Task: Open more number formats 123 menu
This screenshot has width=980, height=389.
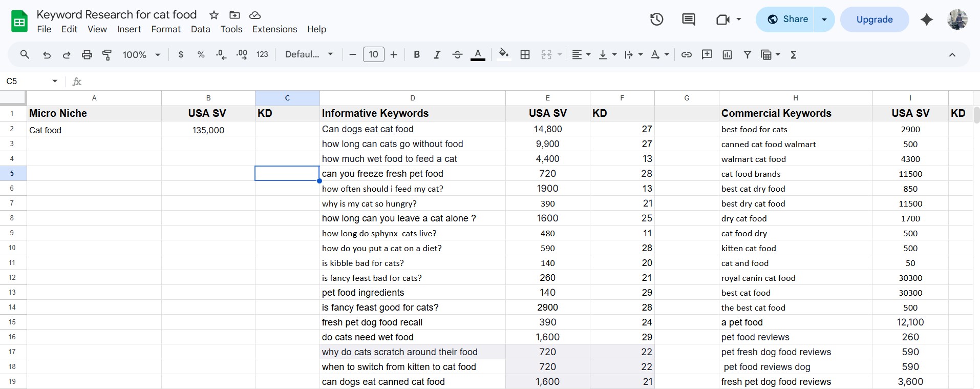Action: pyautogui.click(x=262, y=54)
